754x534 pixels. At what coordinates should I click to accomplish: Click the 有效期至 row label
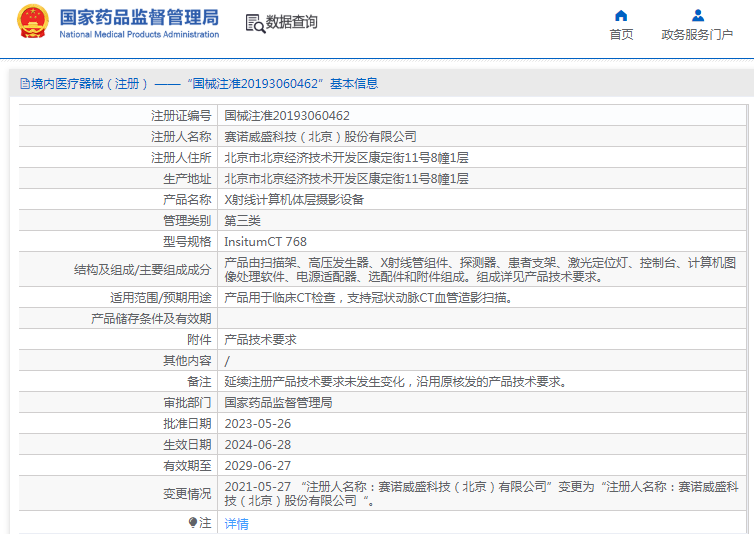click(187, 466)
